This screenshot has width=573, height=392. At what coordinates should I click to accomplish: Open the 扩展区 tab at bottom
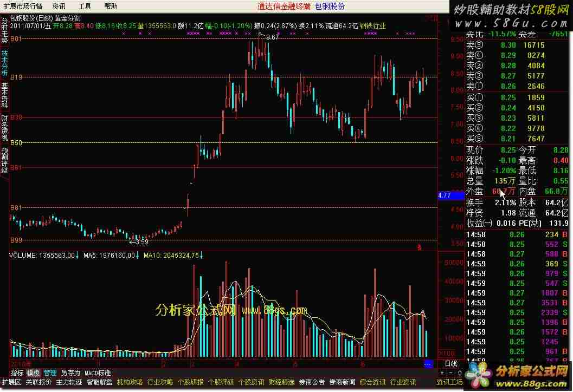coord(12,382)
